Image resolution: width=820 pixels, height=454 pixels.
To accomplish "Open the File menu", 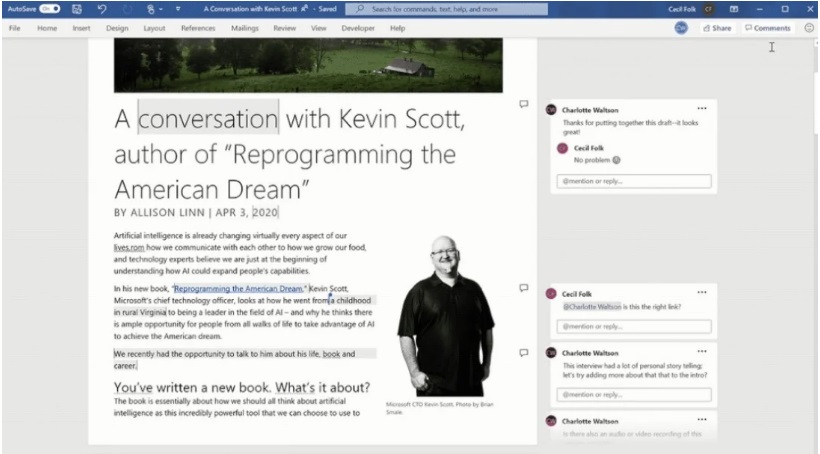I will [15, 28].
